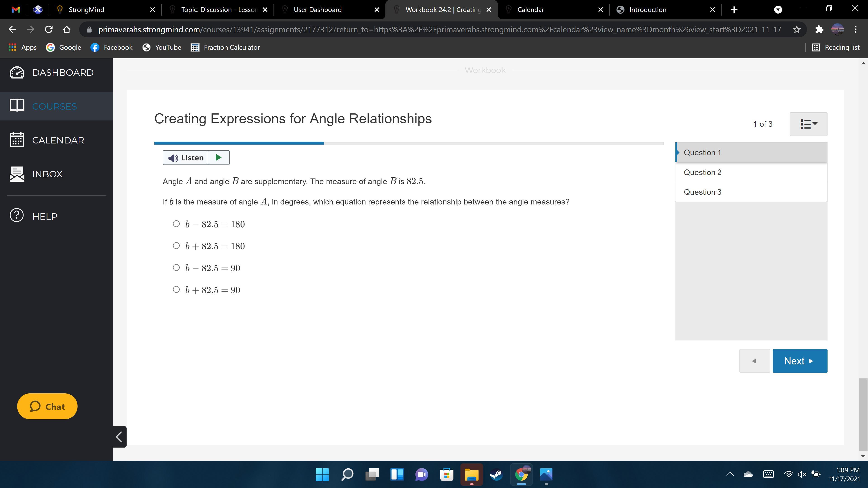Toggle the question list dropdown button
This screenshot has width=868, height=488.
(808, 124)
